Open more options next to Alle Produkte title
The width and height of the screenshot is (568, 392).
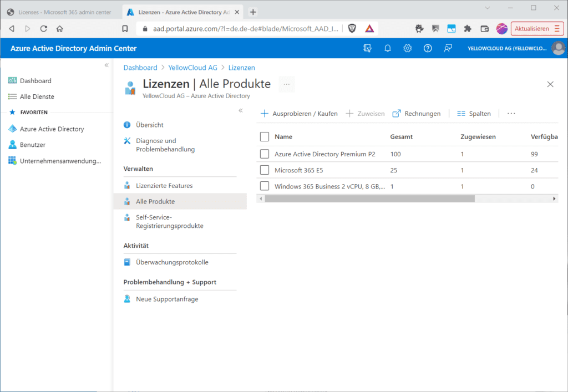tap(287, 84)
